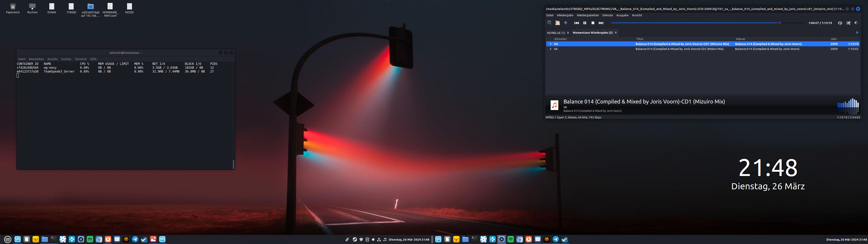Close the Momentane Wiedergabe tab
The image size is (868, 244).
pyautogui.click(x=616, y=33)
